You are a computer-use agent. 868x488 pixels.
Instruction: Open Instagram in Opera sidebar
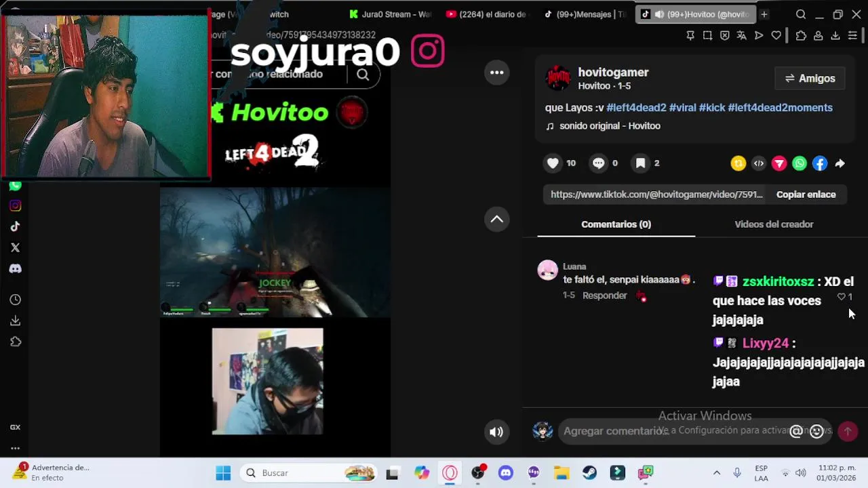(16, 206)
